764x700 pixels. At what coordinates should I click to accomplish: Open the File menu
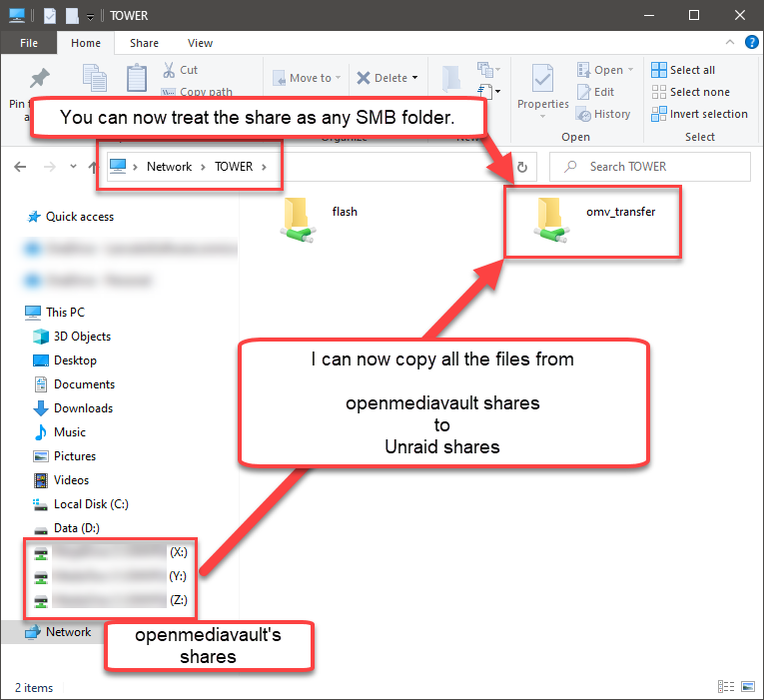click(x=29, y=43)
